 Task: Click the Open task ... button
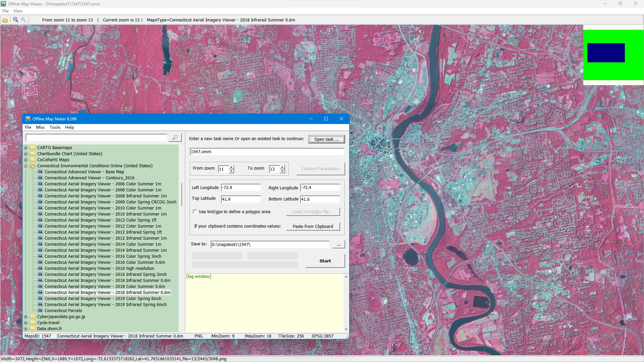[x=326, y=139]
